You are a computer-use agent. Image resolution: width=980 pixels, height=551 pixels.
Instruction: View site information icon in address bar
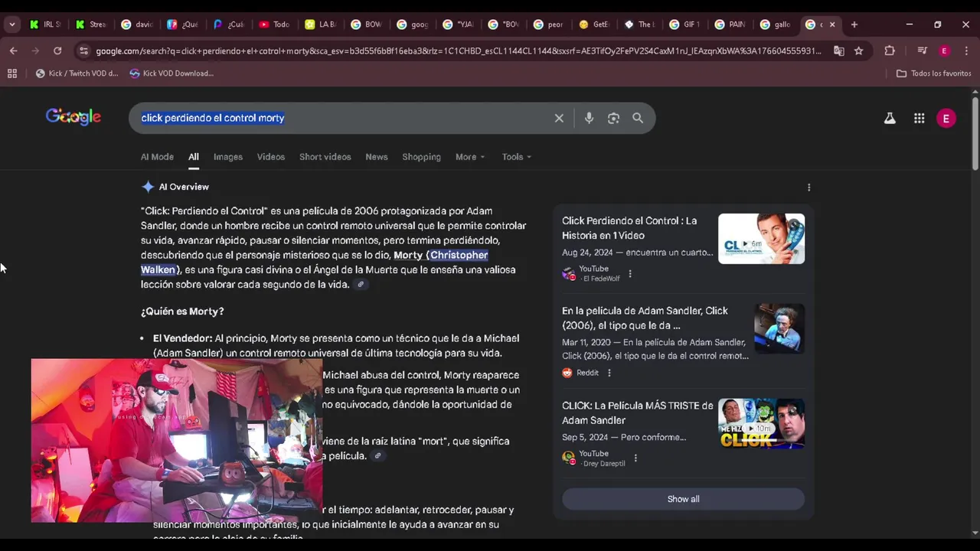(x=83, y=51)
